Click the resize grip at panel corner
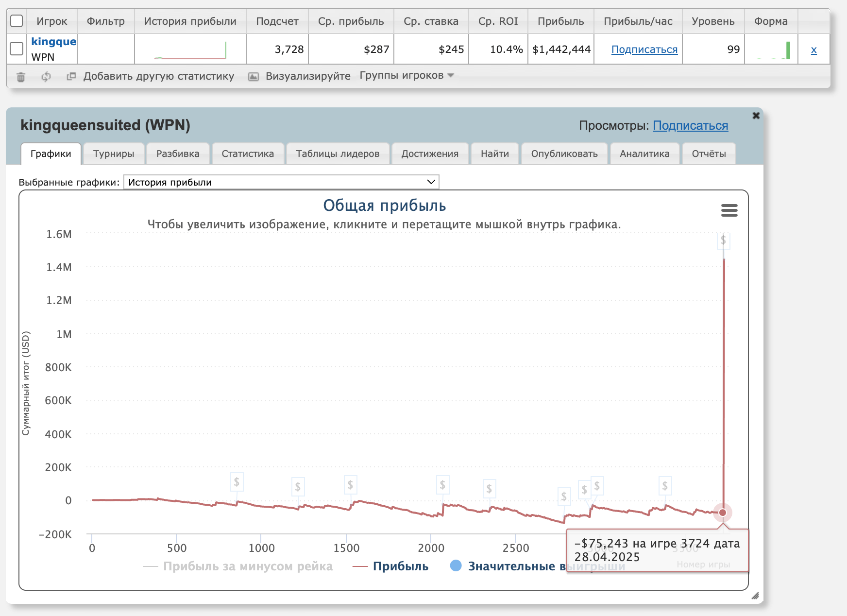The height and width of the screenshot is (616, 847). tap(755, 596)
